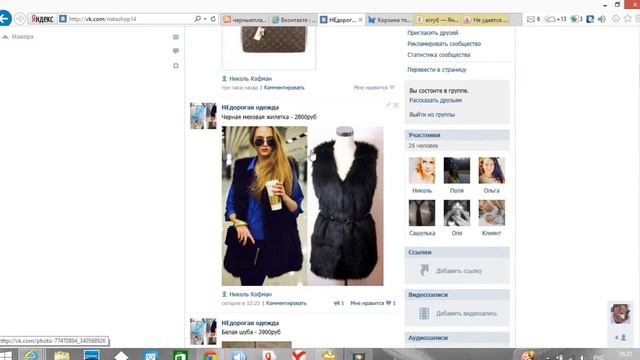Screen dimensions: 640x360
Task: Open the chat contact avatar at lower right
Action: pos(620,313)
